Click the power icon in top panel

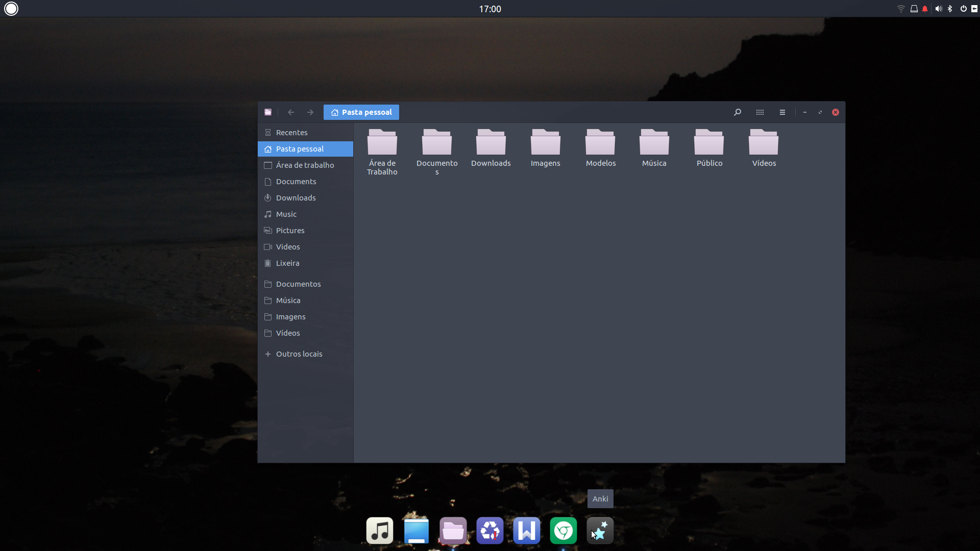coord(963,9)
